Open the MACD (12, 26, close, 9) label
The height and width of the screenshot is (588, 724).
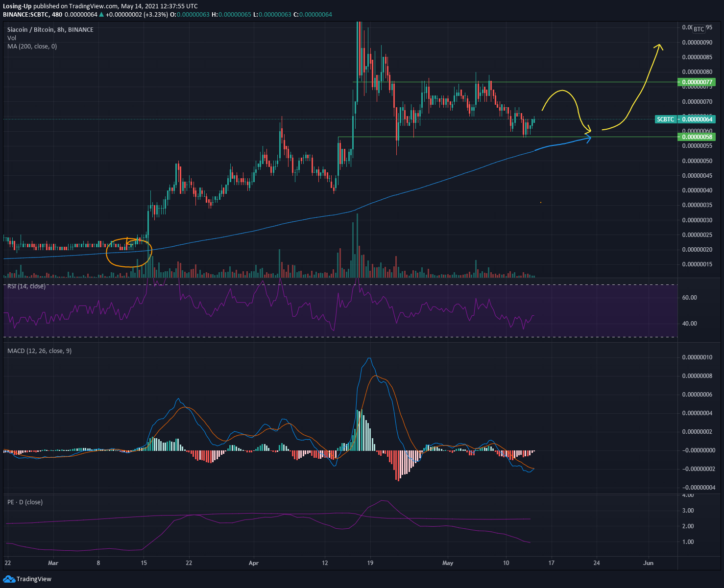(x=39, y=351)
